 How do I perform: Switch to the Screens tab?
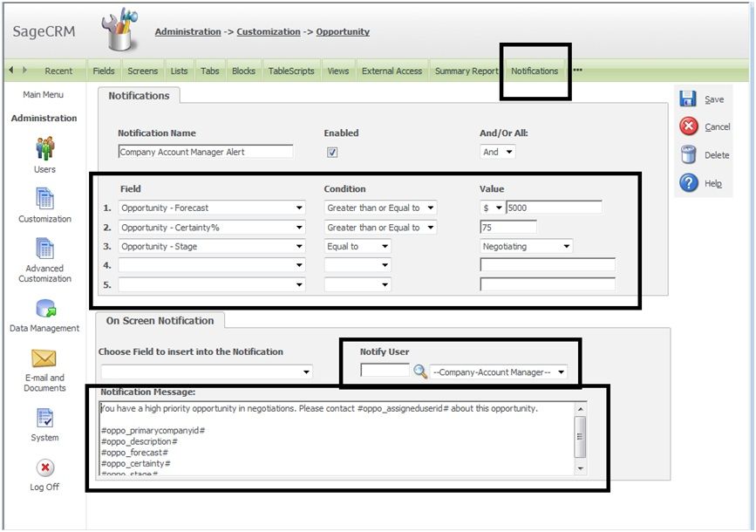(143, 71)
